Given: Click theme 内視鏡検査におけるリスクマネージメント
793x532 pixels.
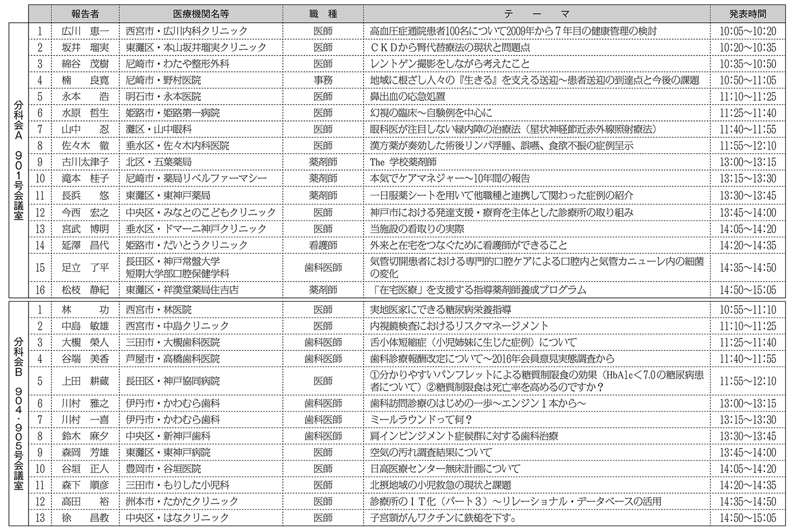Looking at the screenshot, I should [459, 326].
